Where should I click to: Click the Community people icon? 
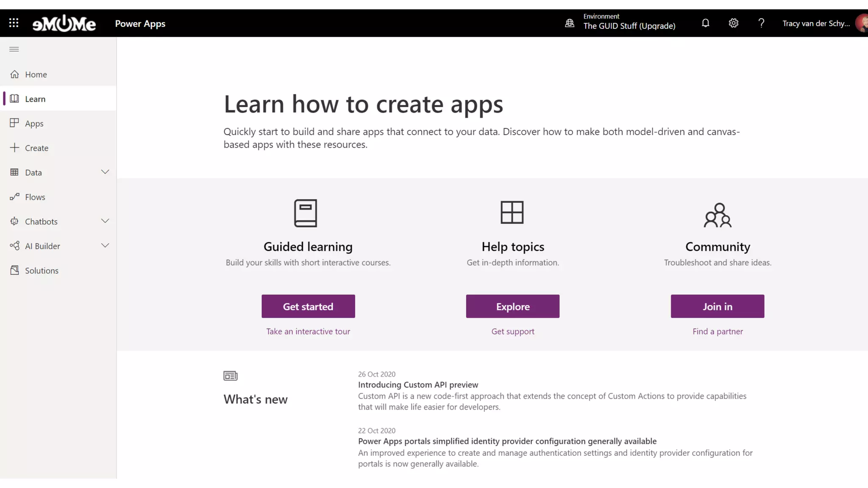click(x=718, y=215)
